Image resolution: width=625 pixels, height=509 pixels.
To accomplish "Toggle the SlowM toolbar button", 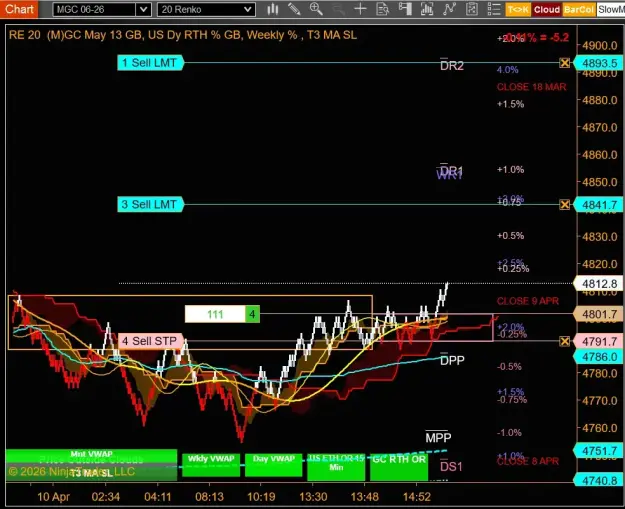I will (611, 10).
